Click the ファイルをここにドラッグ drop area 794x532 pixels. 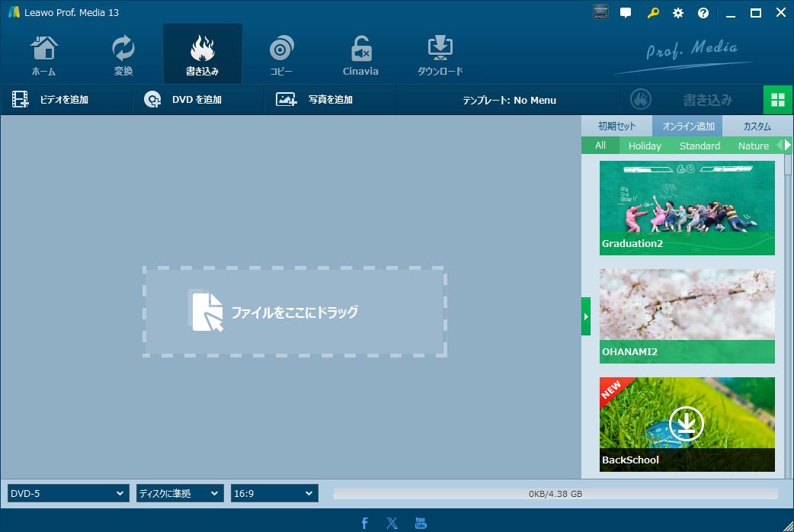point(295,312)
